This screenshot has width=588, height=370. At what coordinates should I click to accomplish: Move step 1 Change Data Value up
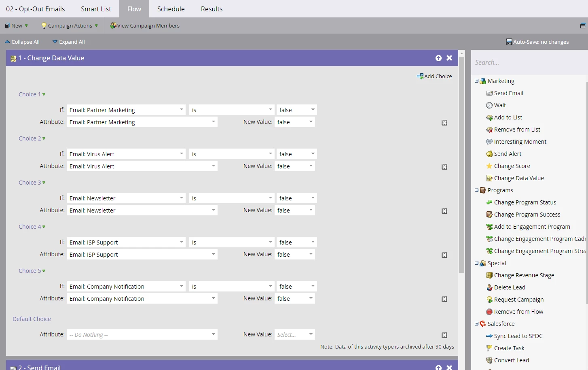[x=438, y=58]
